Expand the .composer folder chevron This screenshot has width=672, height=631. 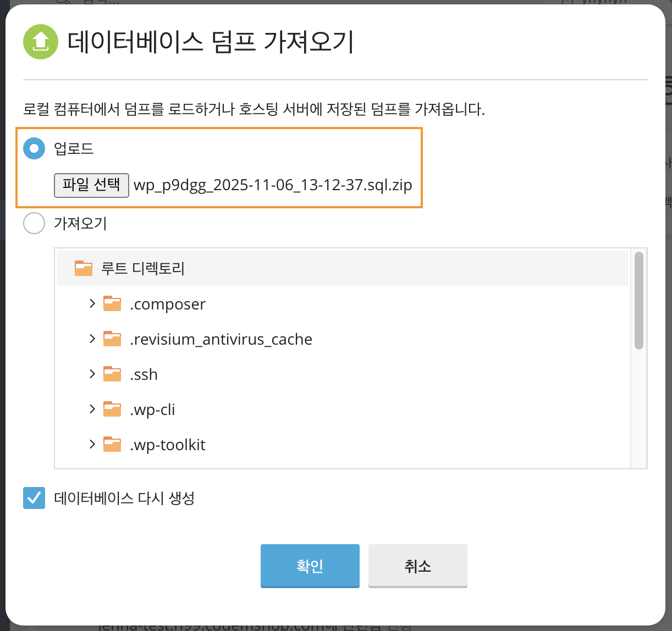(x=92, y=303)
